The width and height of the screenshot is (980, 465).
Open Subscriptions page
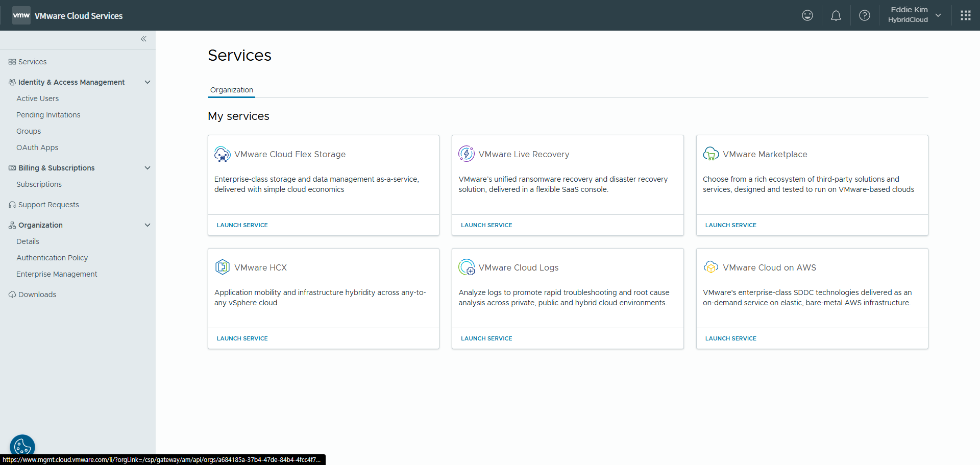(39, 184)
